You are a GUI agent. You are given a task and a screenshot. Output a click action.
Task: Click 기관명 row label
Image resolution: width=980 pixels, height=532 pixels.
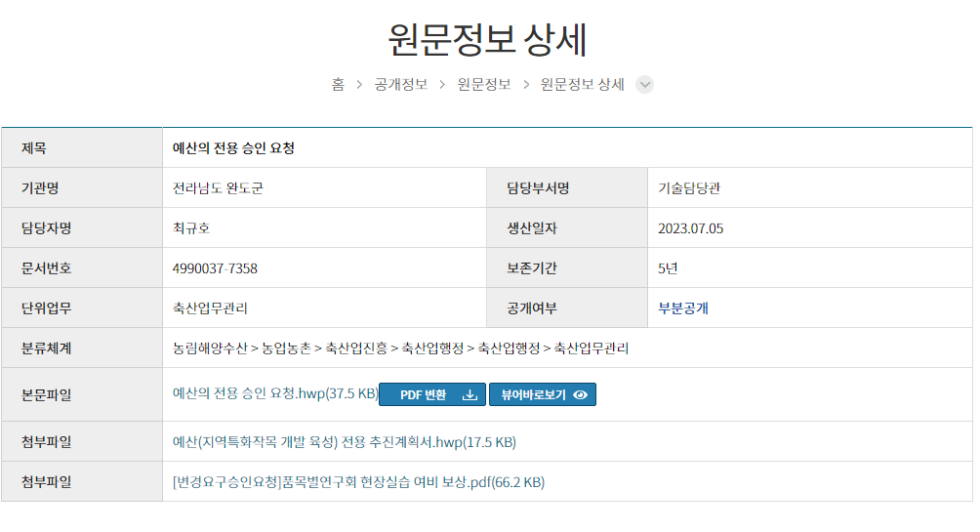click(82, 188)
